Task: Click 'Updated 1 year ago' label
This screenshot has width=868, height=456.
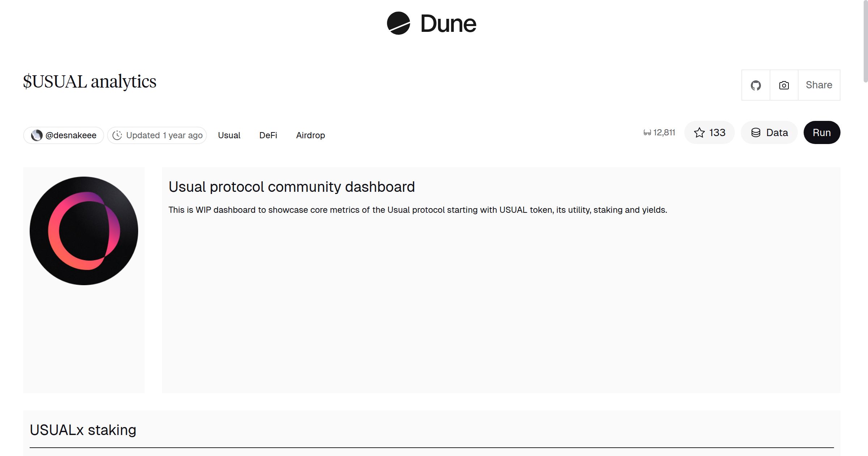Action: (x=165, y=135)
